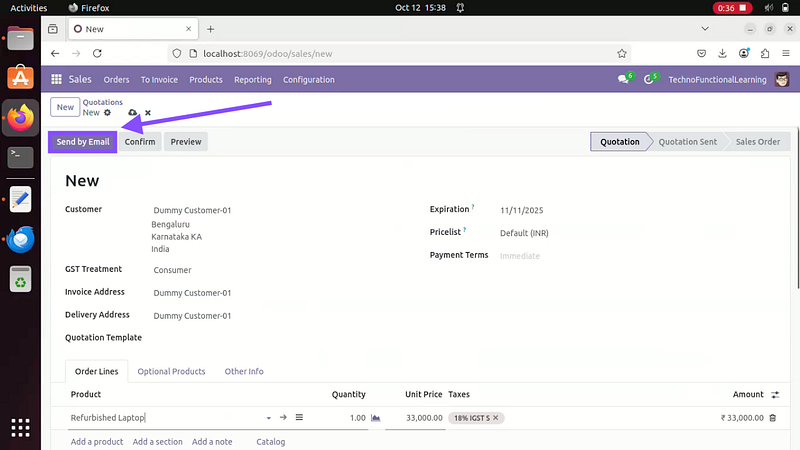Image resolution: width=800 pixels, height=450 pixels.
Task: Open Thunderbird from the Ubuntu dock
Action: (x=21, y=239)
